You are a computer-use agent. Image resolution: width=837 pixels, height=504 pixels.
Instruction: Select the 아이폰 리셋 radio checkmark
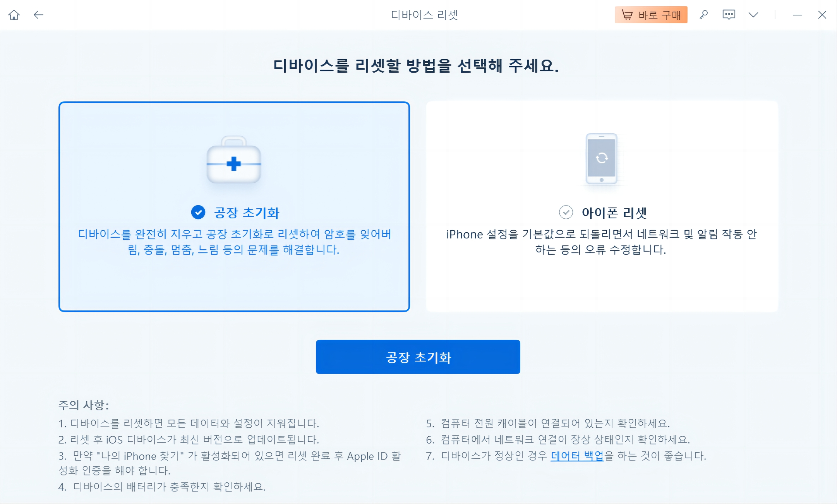point(566,212)
